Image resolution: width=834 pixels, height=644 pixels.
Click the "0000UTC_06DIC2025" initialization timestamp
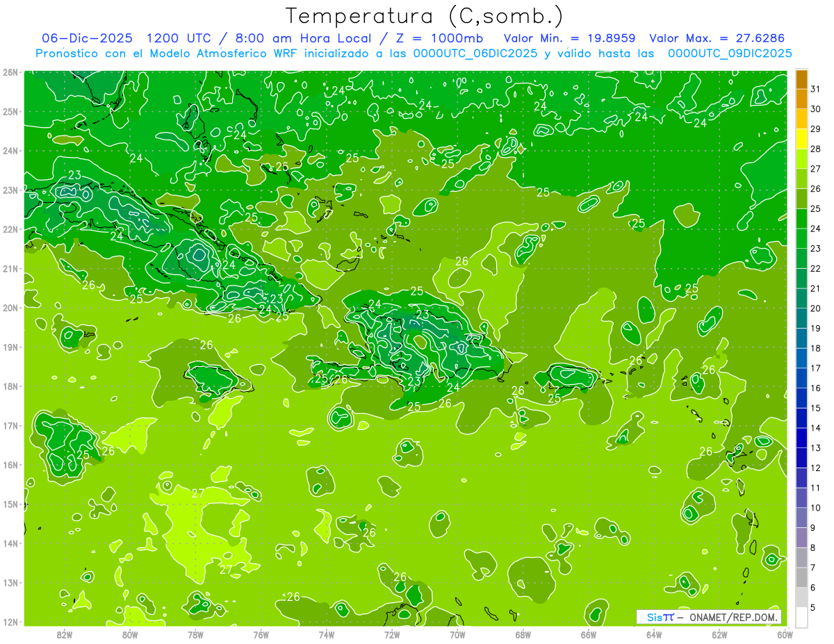tap(475, 53)
